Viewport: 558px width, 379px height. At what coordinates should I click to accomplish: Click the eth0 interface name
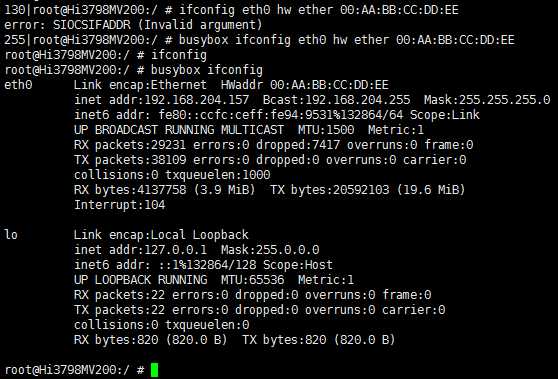point(18,85)
